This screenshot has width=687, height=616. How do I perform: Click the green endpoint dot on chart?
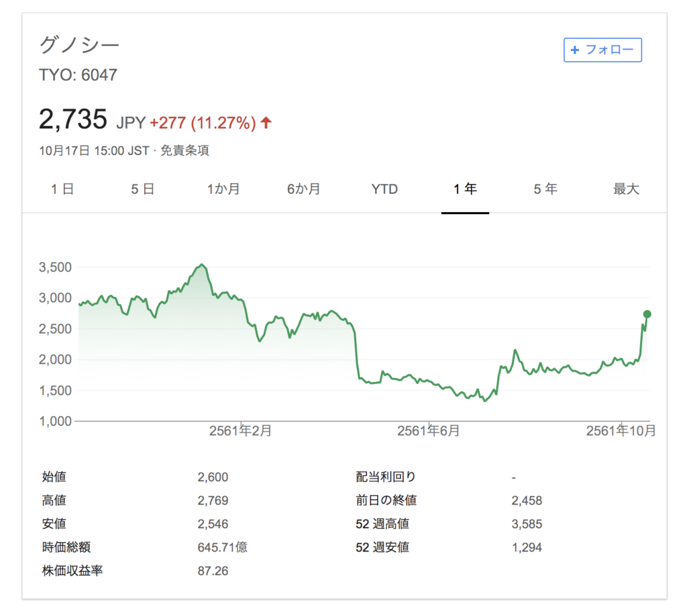coord(647,313)
